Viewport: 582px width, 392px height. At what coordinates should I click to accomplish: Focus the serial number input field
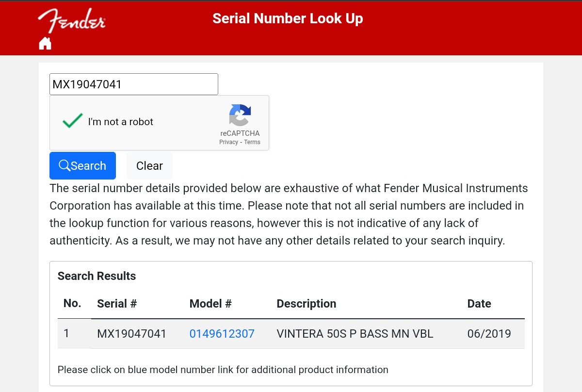pos(134,84)
